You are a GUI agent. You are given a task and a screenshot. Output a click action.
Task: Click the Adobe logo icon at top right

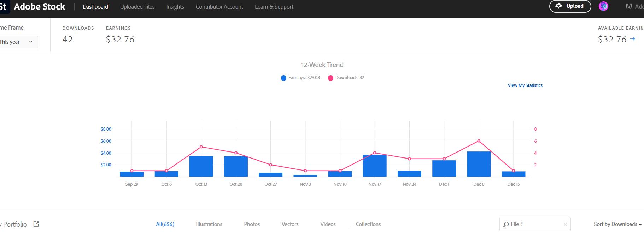pyautogui.click(x=629, y=6)
